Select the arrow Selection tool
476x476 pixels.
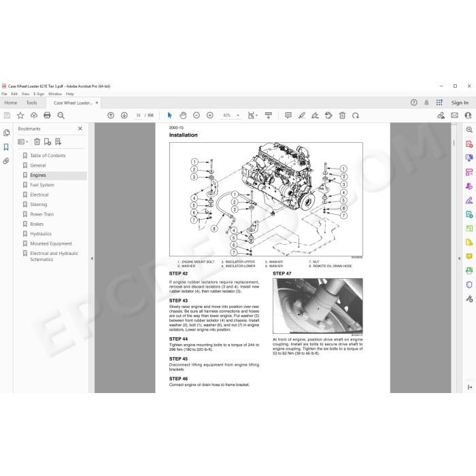(x=170, y=116)
